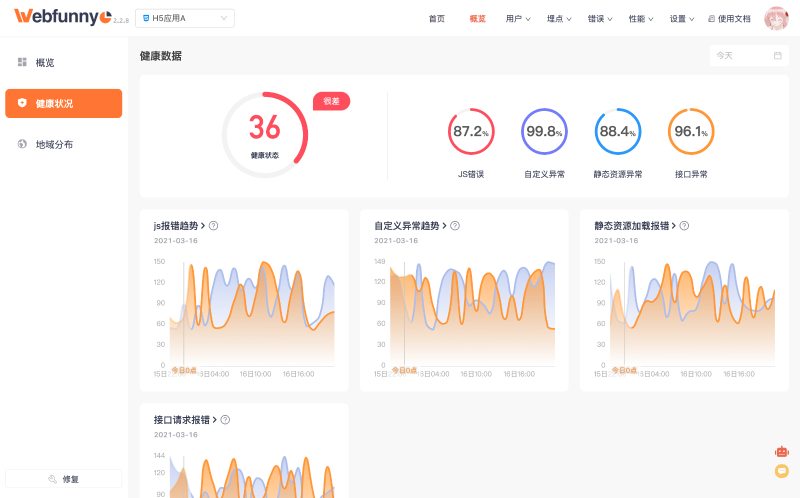Click the 2021-03-16 date under 接口请求报错

[176, 435]
